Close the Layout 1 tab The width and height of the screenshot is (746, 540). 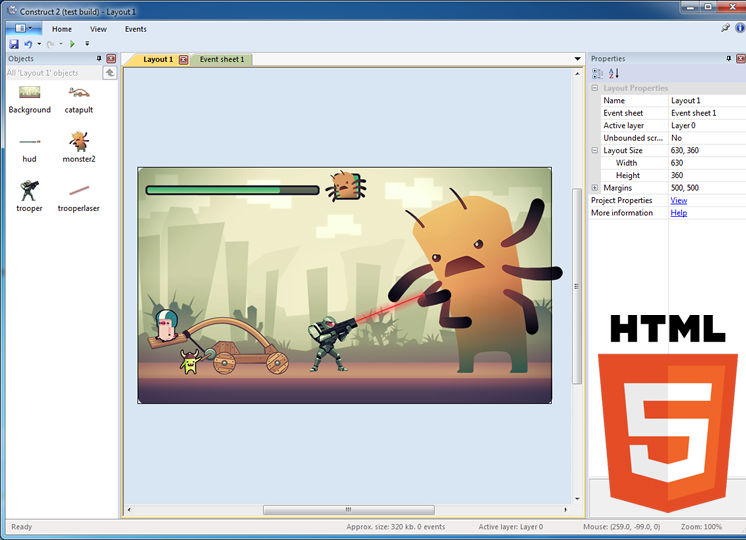(x=184, y=59)
